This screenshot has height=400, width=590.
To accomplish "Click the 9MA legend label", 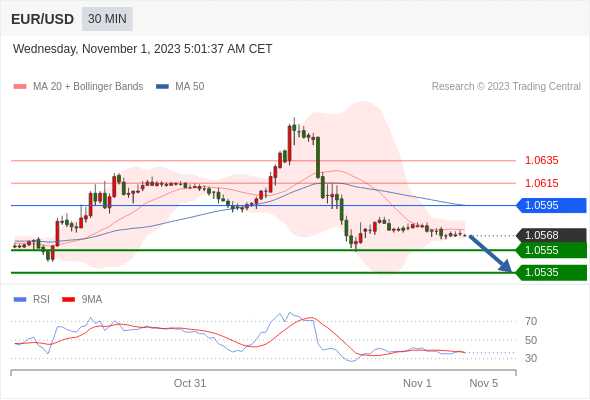I will point(92,300).
